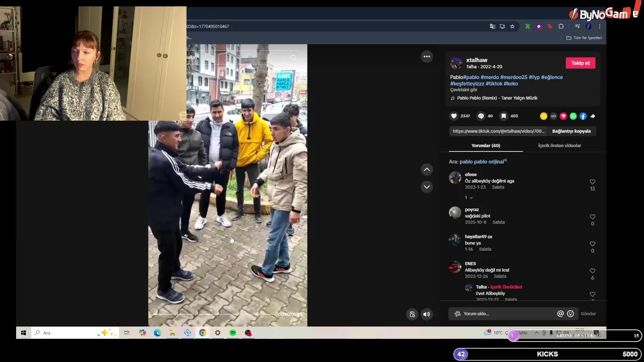Save the video with the bookmark icon

(x=504, y=116)
